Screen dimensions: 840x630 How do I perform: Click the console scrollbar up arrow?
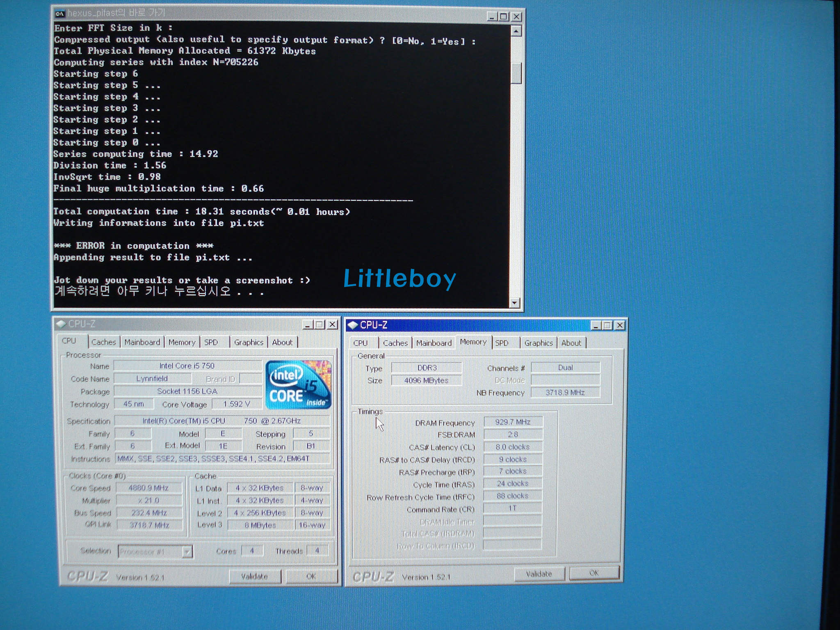tap(516, 31)
